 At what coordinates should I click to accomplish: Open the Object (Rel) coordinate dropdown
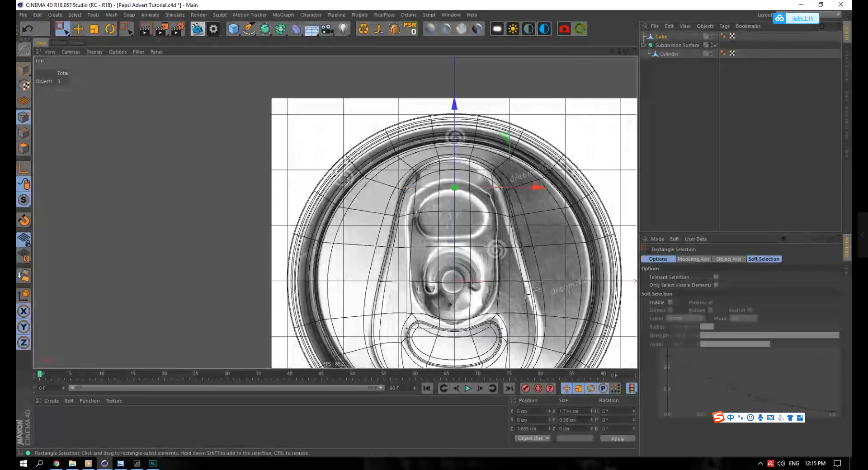(x=533, y=438)
